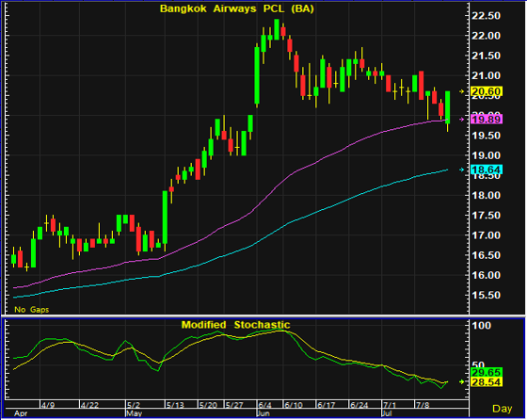
Task: Click the 19.50 price axis label
Action: [486, 136]
